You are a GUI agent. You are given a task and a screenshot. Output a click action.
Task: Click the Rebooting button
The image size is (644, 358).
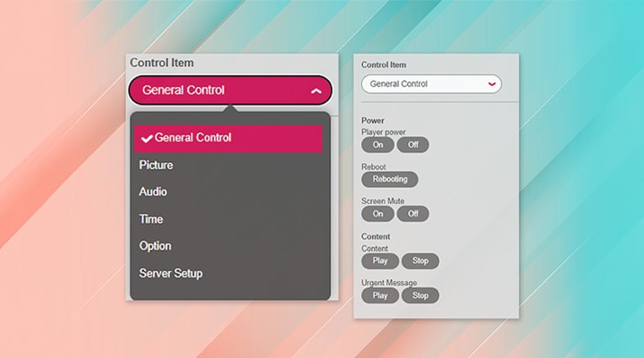point(390,179)
